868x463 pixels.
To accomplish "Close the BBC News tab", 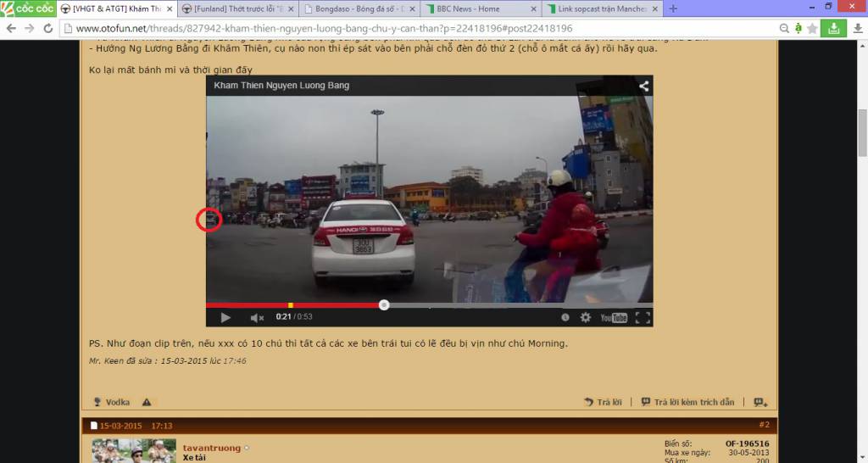I will (x=534, y=8).
